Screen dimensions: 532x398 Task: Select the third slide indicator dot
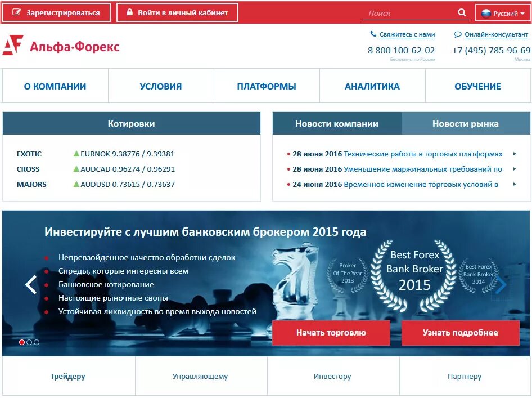pyautogui.click(x=37, y=342)
